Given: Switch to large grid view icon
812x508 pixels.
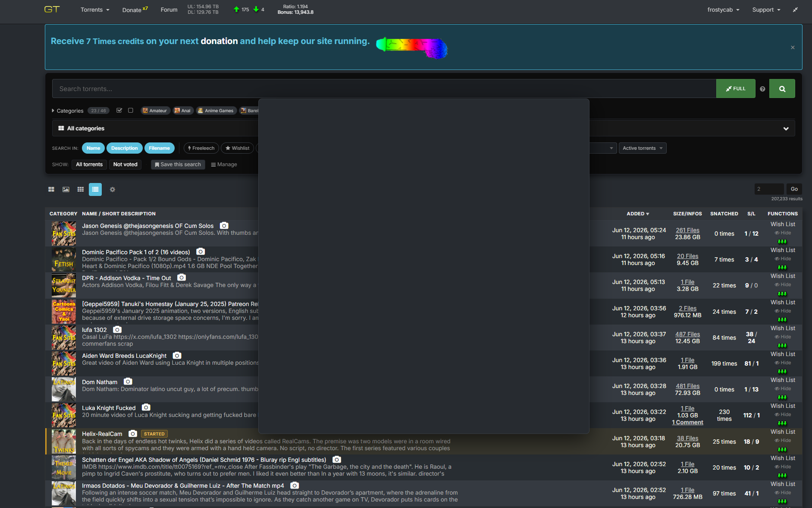Looking at the screenshot, I should click(x=51, y=189).
